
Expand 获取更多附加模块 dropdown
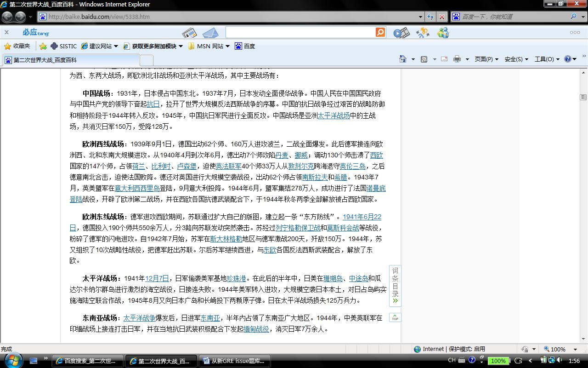[x=181, y=46]
